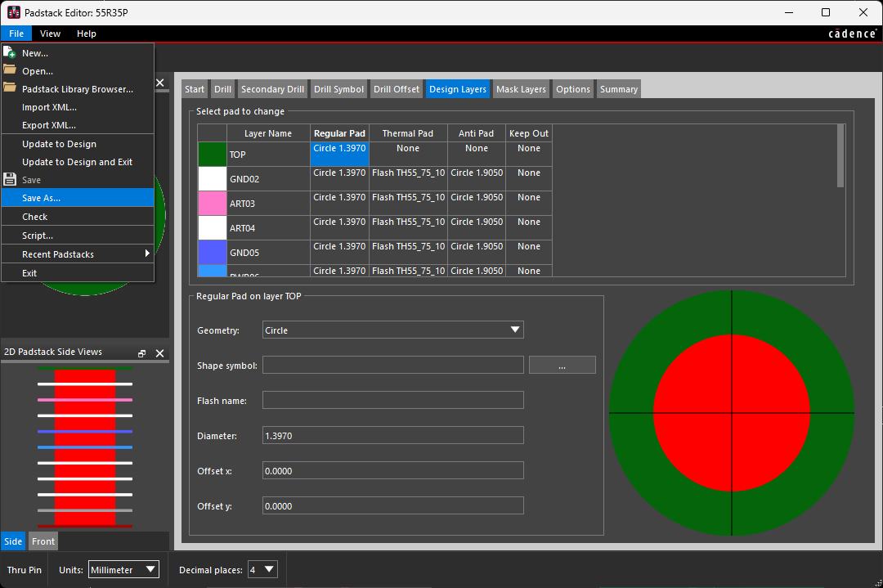Switch to the Front side view tab

[x=43, y=541]
